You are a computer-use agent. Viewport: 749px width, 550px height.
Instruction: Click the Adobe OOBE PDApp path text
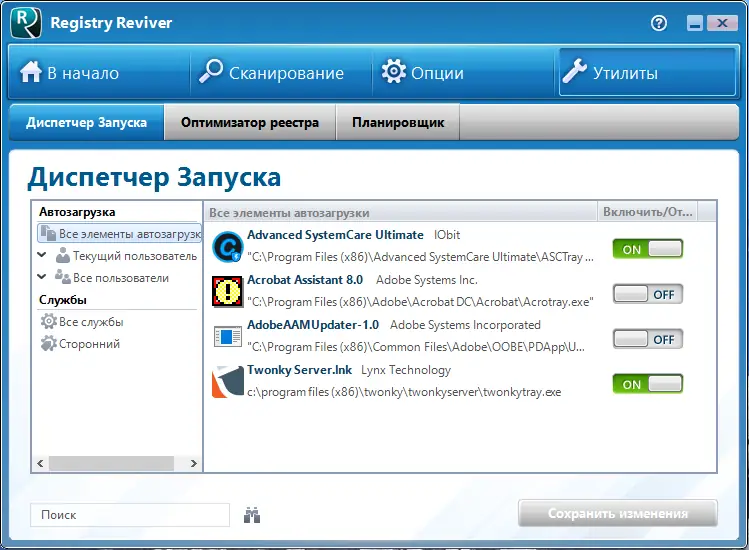416,347
